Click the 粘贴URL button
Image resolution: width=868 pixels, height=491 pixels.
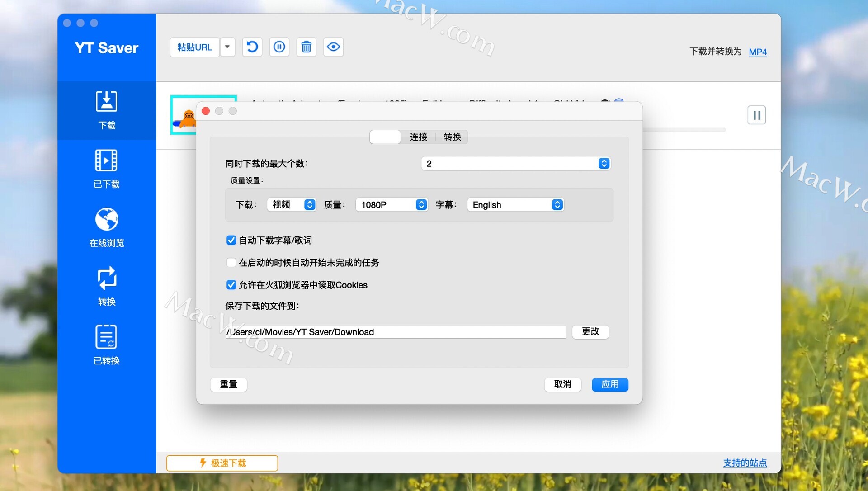coord(195,47)
